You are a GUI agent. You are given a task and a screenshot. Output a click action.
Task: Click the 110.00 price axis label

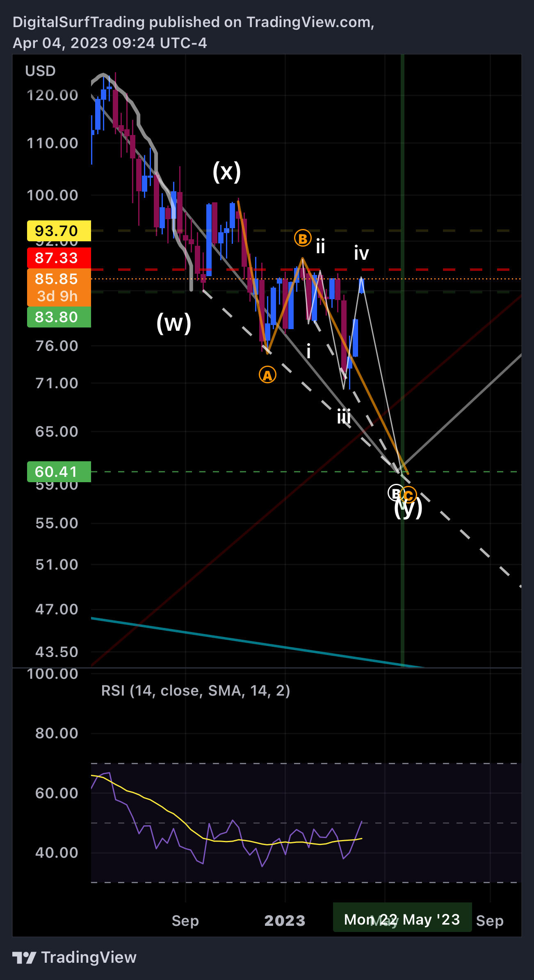(x=52, y=143)
